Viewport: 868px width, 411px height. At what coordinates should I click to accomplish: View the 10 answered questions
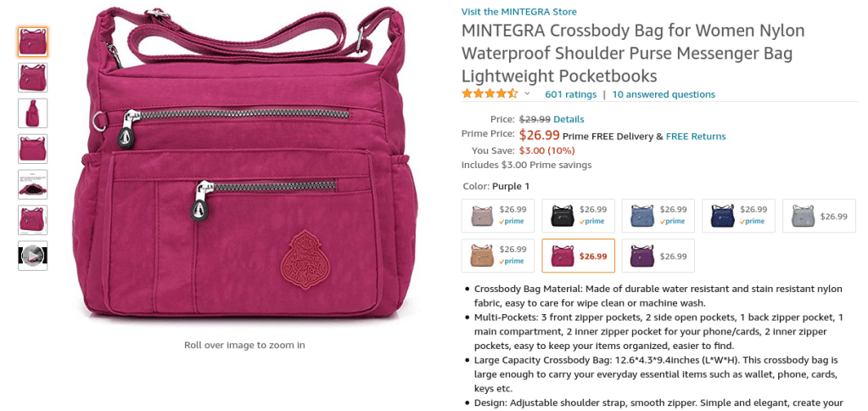click(664, 94)
